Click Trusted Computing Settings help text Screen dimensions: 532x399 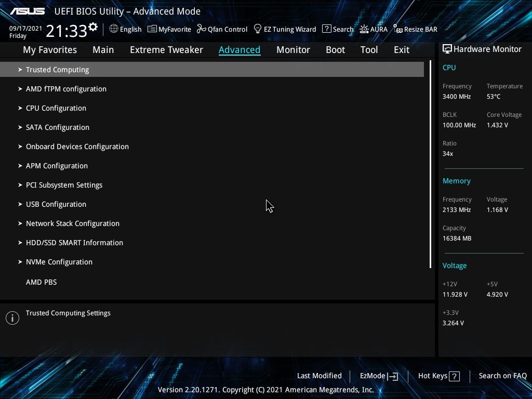click(x=68, y=313)
